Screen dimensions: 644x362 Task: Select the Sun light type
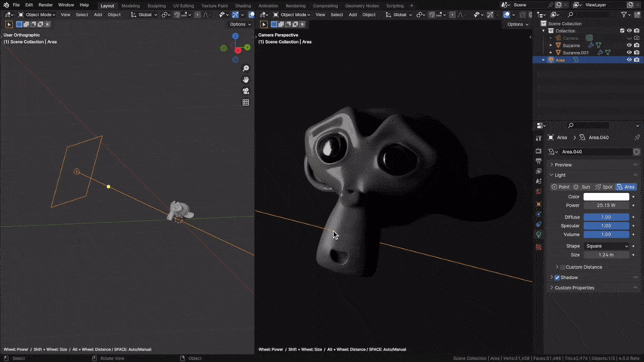pyautogui.click(x=581, y=187)
